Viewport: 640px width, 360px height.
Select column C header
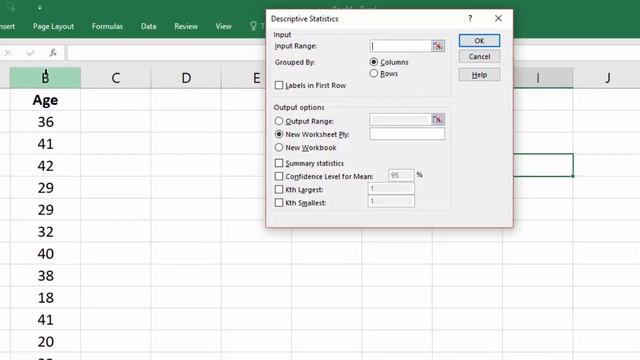pos(116,78)
